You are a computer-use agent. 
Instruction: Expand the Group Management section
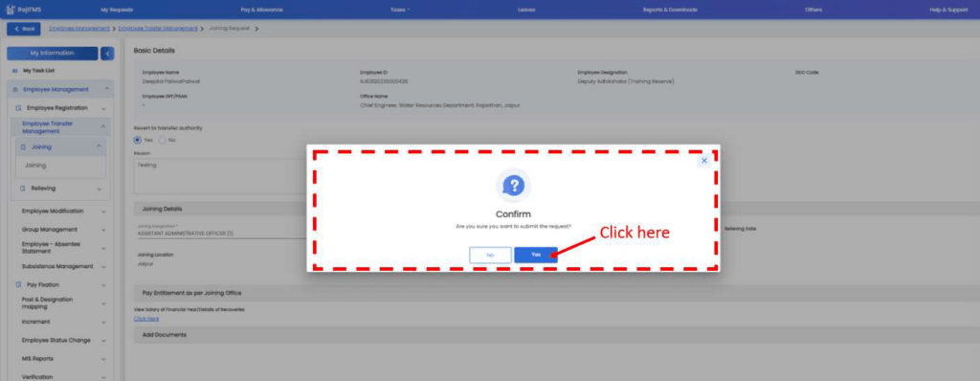coord(62,230)
